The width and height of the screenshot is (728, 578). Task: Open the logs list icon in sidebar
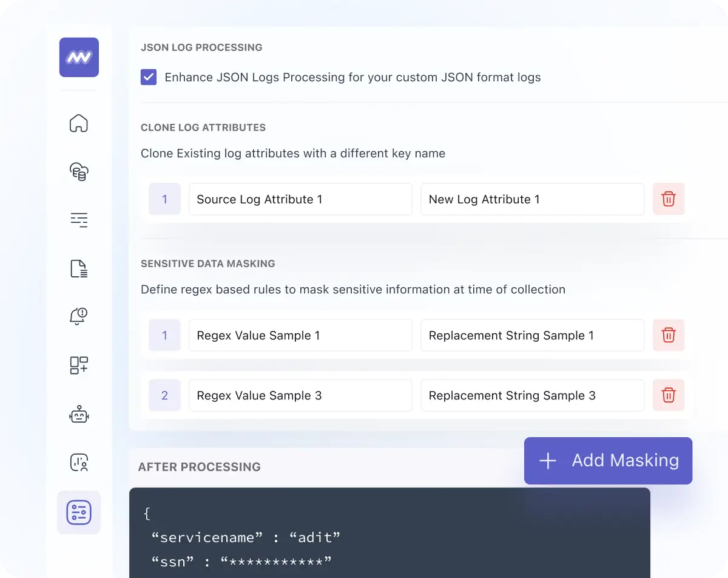coord(79,220)
